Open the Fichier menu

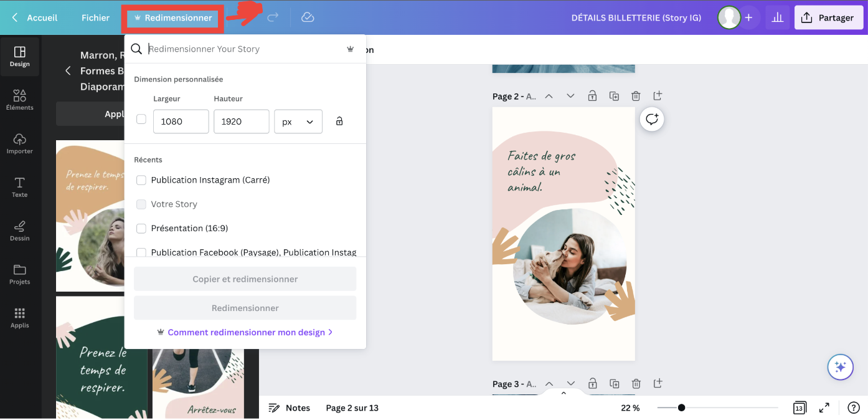tap(95, 17)
